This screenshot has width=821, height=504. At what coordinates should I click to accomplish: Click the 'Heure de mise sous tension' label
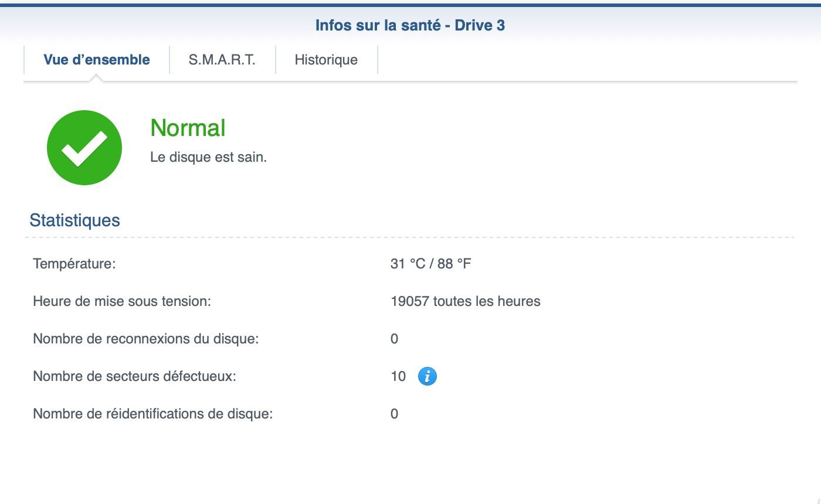click(121, 301)
